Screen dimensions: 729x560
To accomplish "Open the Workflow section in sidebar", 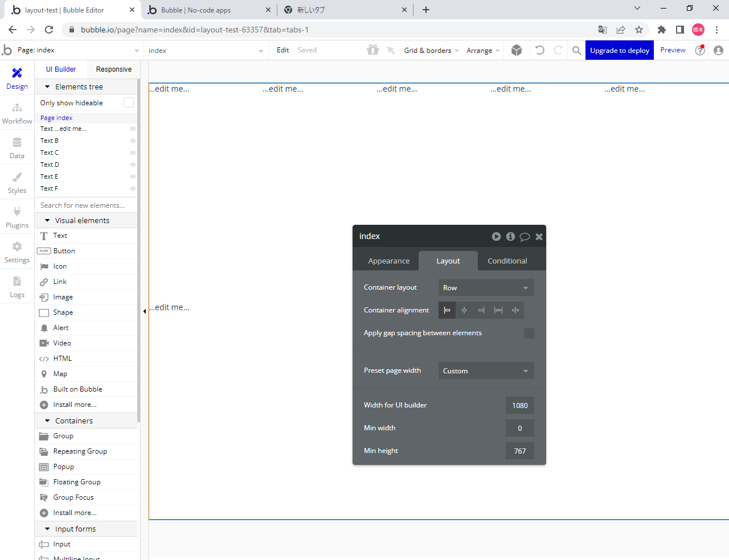I will tap(17, 113).
